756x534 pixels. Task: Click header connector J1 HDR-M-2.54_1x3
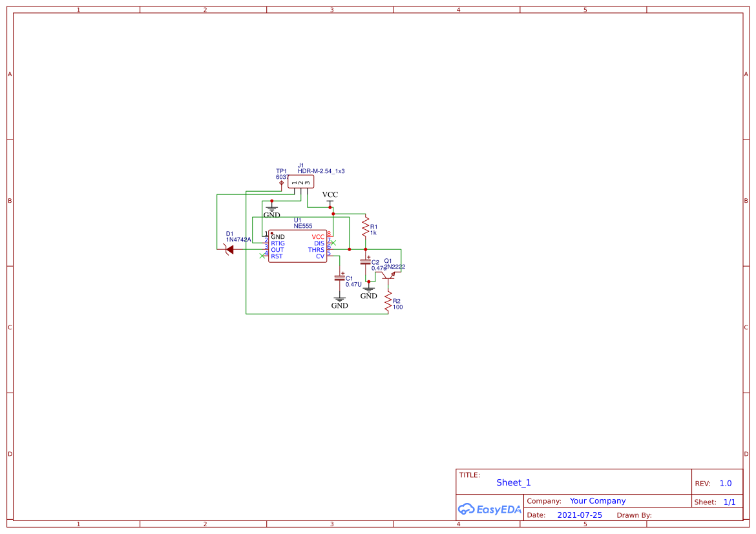click(300, 182)
